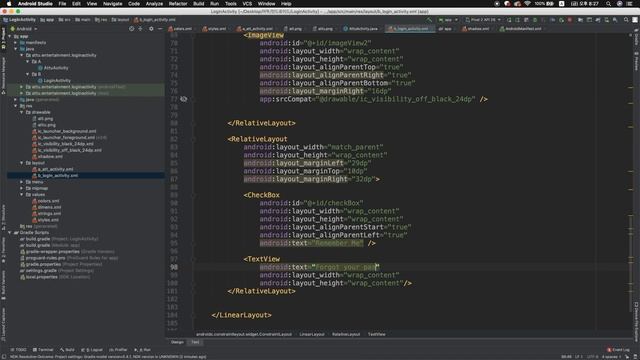Screen dimensions: 640x360
Task: Click scroll-from-source target icon in Project panel
Action: (131, 29)
